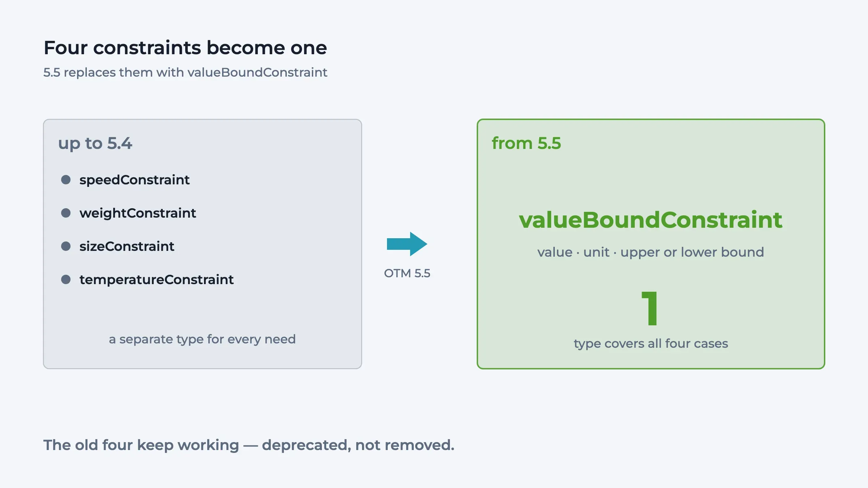Viewport: 868px width, 488px height.
Task: Select the bullet dot beside sizeConstraint
Action: tap(66, 246)
